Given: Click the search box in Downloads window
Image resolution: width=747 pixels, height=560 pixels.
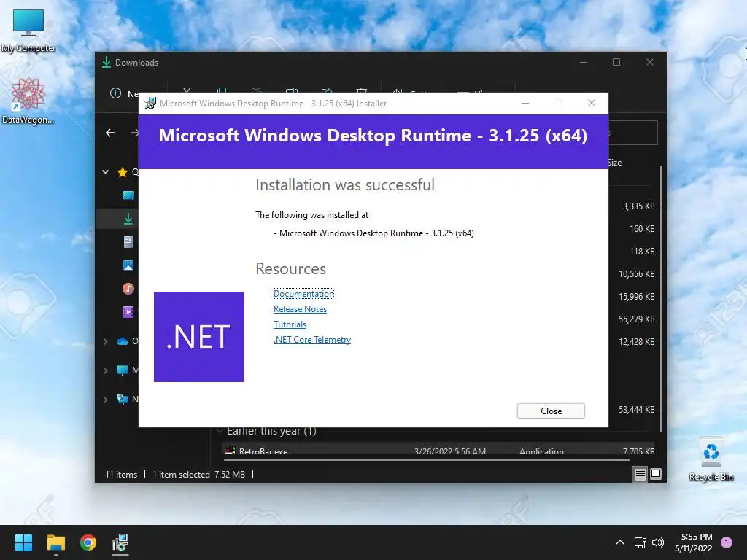Looking at the screenshot, I should 633,133.
